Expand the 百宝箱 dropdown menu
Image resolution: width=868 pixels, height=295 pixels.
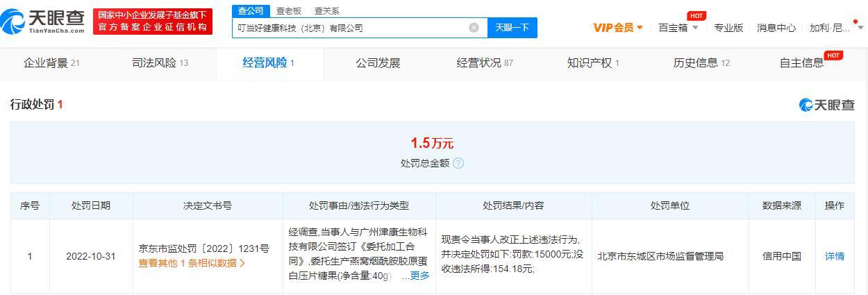pyautogui.click(x=678, y=28)
